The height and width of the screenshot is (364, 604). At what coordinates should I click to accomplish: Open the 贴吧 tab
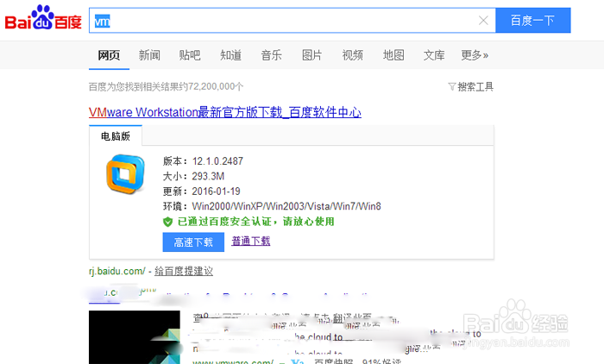tap(190, 55)
